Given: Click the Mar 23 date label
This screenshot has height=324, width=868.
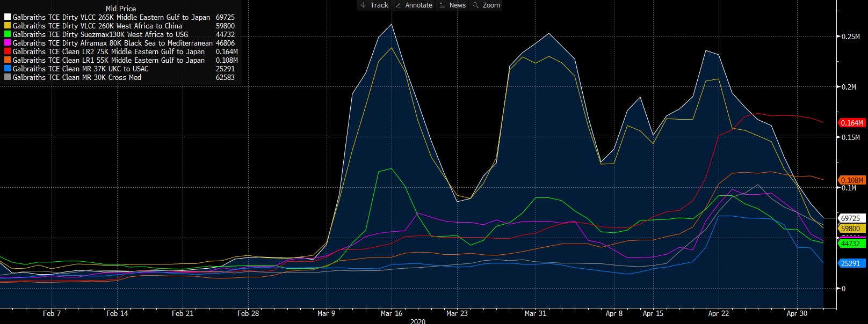Looking at the screenshot, I should click(x=457, y=313).
